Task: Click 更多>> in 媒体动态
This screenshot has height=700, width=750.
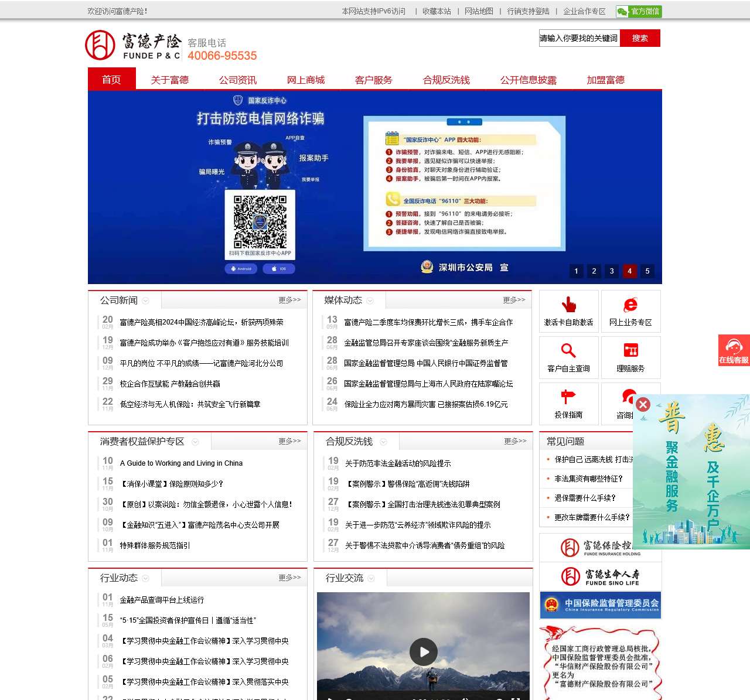Action: 514,300
